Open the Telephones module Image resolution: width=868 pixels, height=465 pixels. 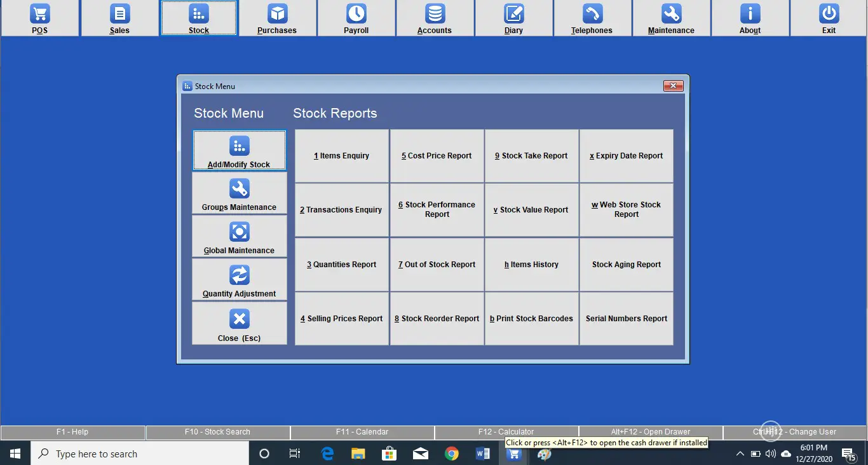[592, 18]
